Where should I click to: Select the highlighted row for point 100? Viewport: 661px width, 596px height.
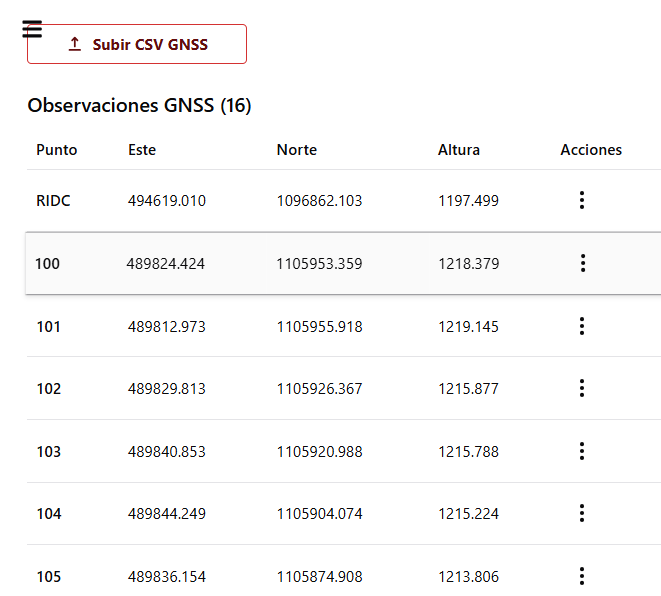click(343, 263)
